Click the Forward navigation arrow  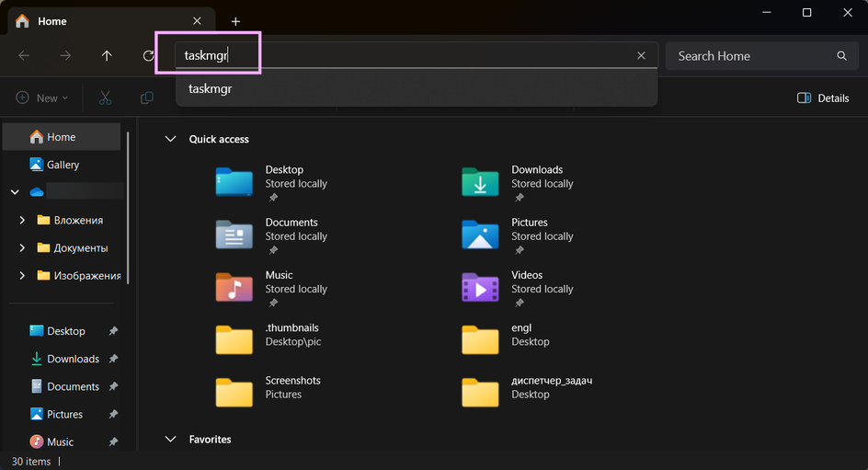coord(65,55)
